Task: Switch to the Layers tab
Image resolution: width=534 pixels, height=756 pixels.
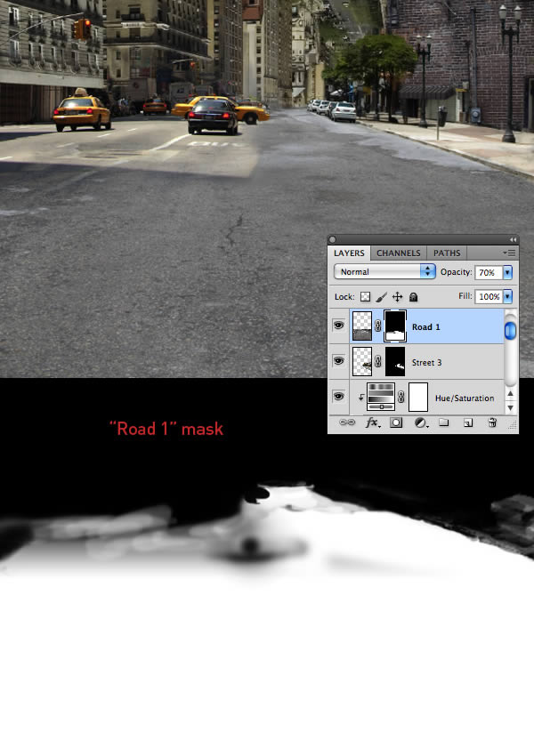Action: 349,253
